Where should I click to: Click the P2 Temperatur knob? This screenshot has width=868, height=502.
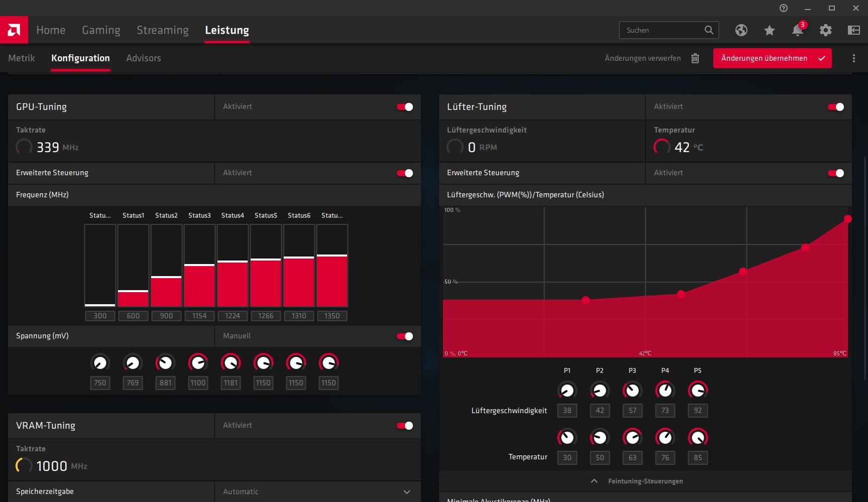pyautogui.click(x=600, y=437)
